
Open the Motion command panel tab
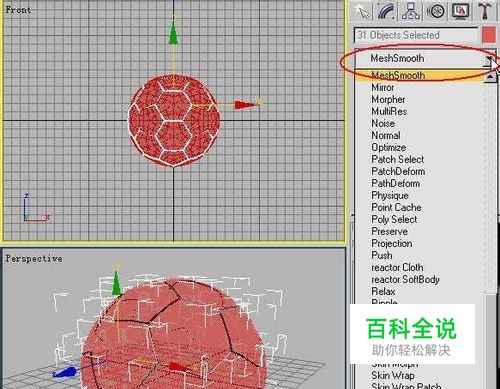[x=436, y=12]
